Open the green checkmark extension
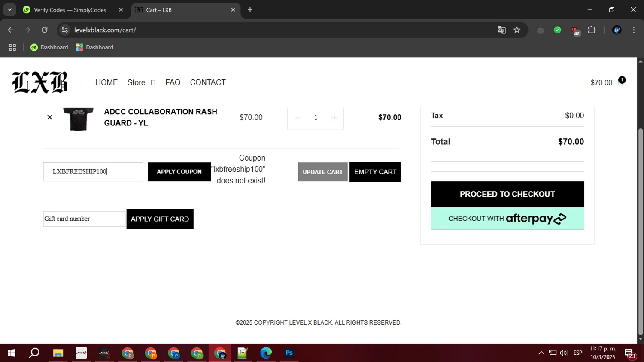This screenshot has height=362, width=644. tap(557, 30)
